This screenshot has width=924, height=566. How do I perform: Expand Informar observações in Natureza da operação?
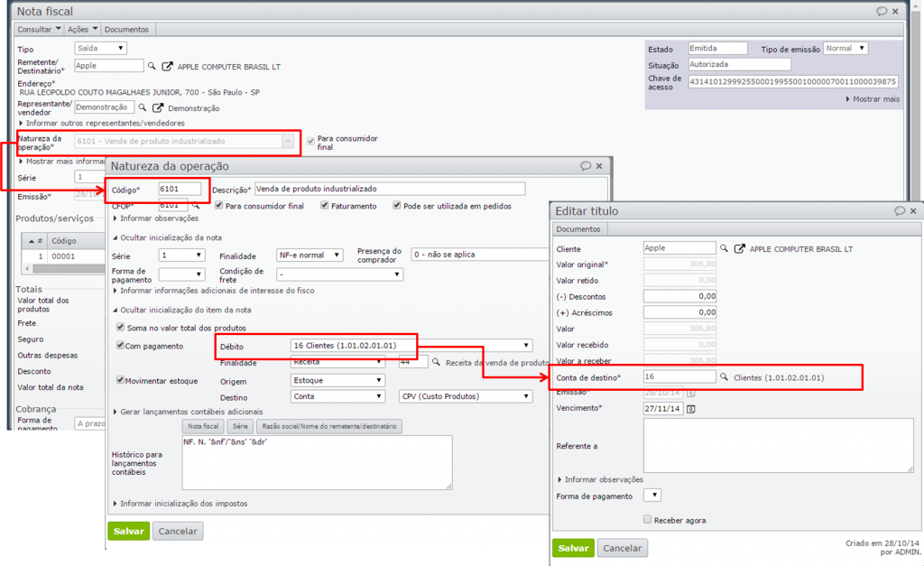tap(155, 218)
